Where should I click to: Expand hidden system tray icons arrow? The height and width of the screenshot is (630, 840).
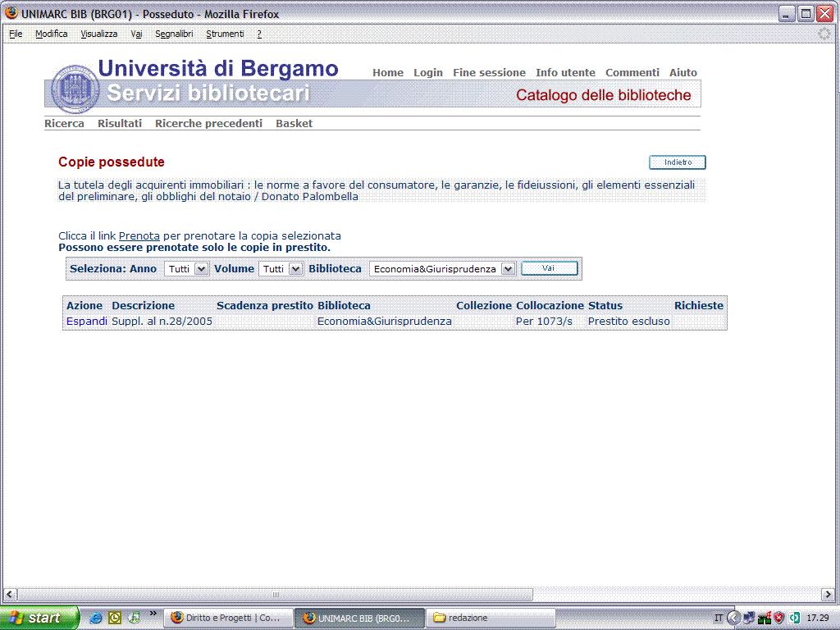pos(734,618)
